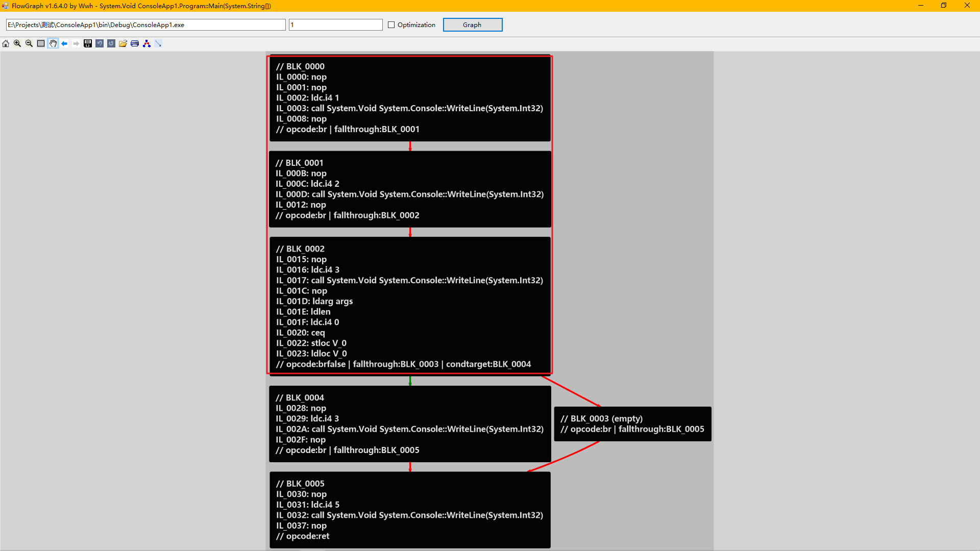Click the undo toolbar icon
Viewport: 980px width, 551px height.
[100, 43]
